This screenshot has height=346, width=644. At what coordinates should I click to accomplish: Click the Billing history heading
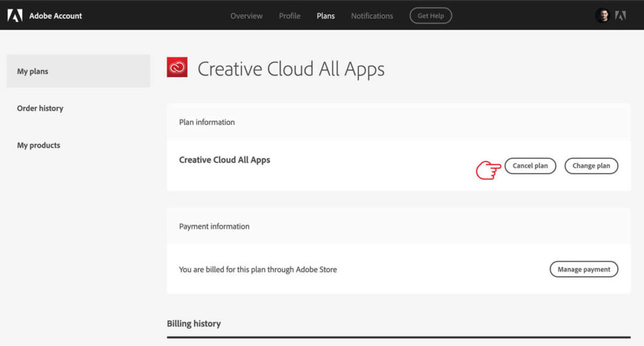194,323
